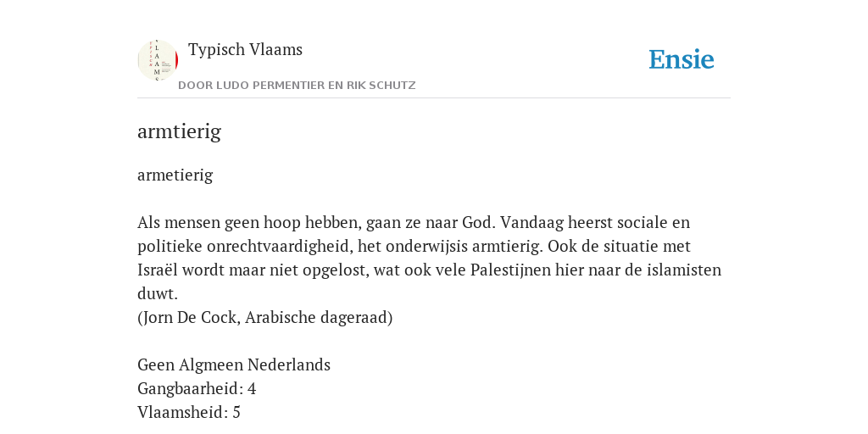Image resolution: width=868 pixels, height=434 pixels.
Task: Click the Vlaamsheid: 5 rating line
Action: [x=189, y=413]
